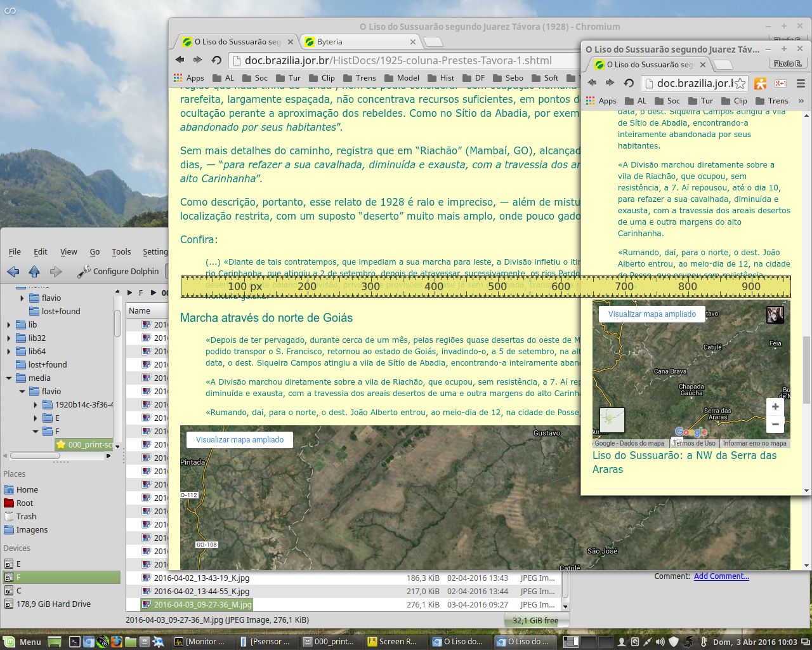Open Configure Dolphin settings

coord(119,272)
